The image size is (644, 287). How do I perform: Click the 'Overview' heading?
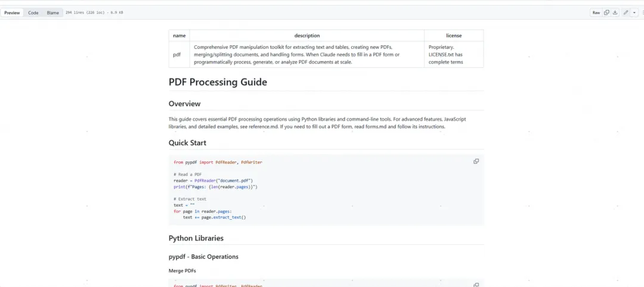[x=184, y=104]
